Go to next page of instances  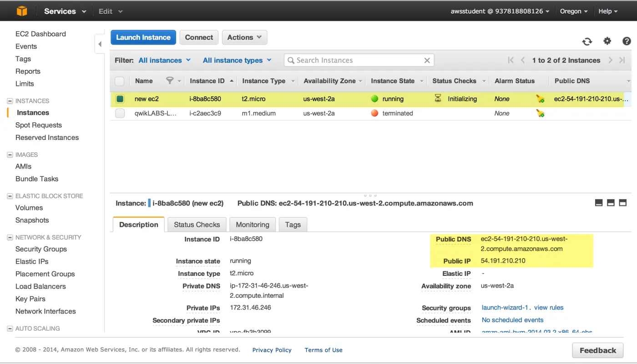(x=610, y=60)
